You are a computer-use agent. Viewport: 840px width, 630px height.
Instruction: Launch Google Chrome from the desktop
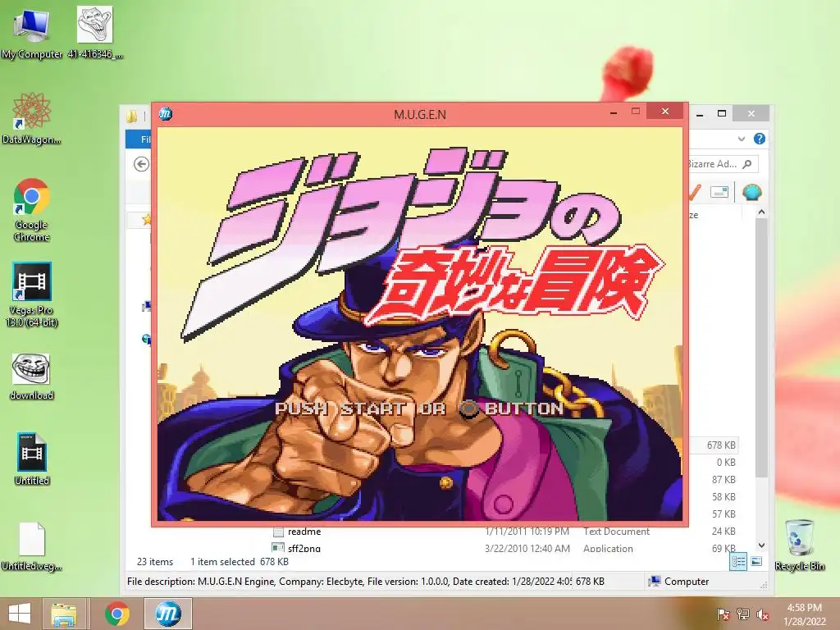(x=31, y=209)
